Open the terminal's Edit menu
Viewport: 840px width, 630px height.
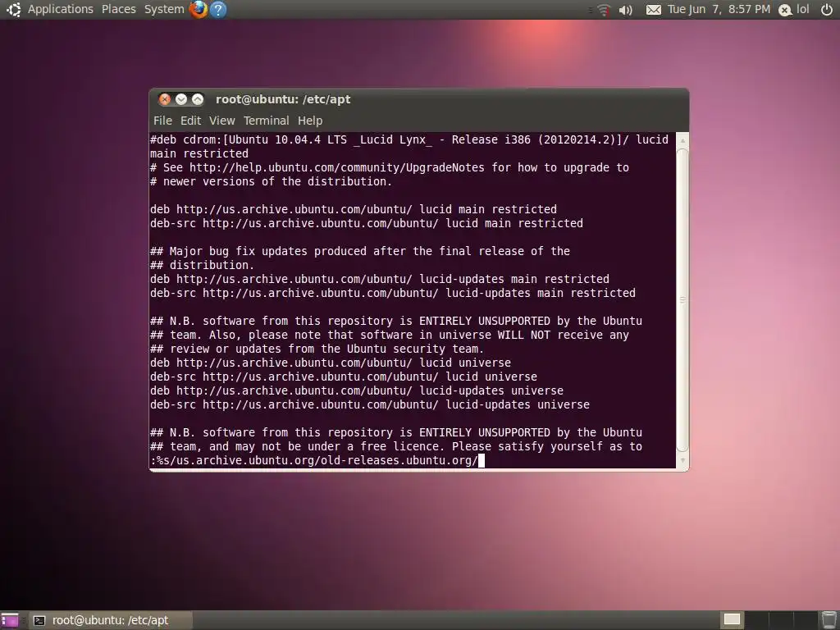point(190,121)
